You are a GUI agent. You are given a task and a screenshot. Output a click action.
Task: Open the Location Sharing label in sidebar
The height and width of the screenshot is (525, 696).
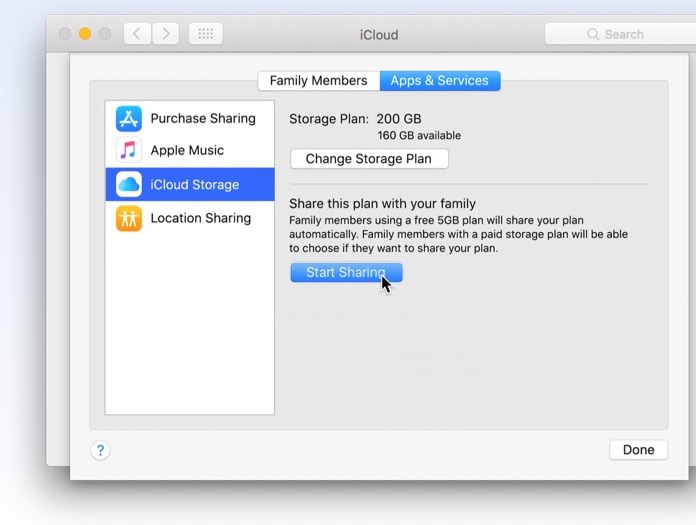coord(200,218)
